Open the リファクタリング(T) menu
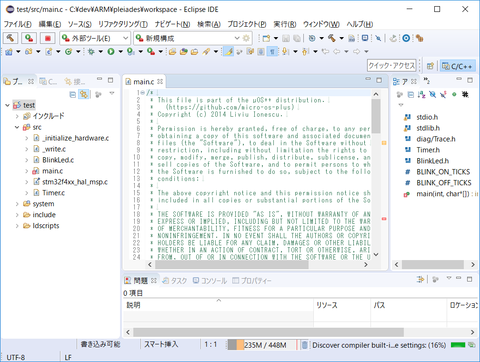 [123, 24]
